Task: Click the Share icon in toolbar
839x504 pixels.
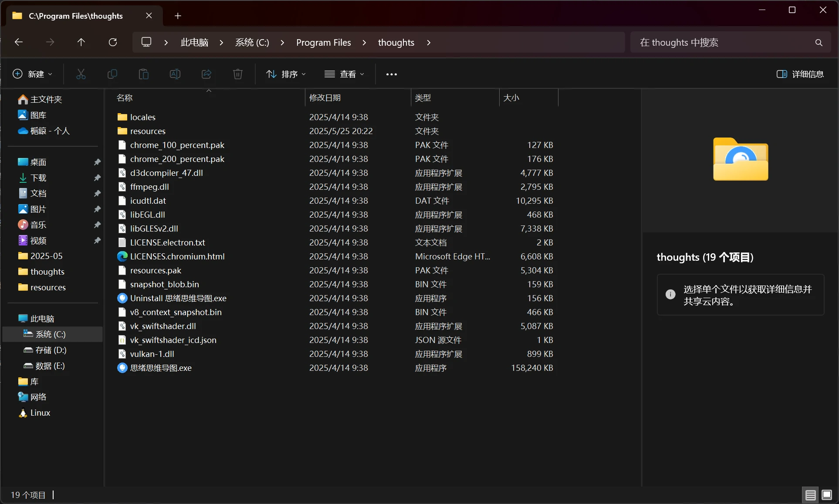Action: [x=206, y=74]
